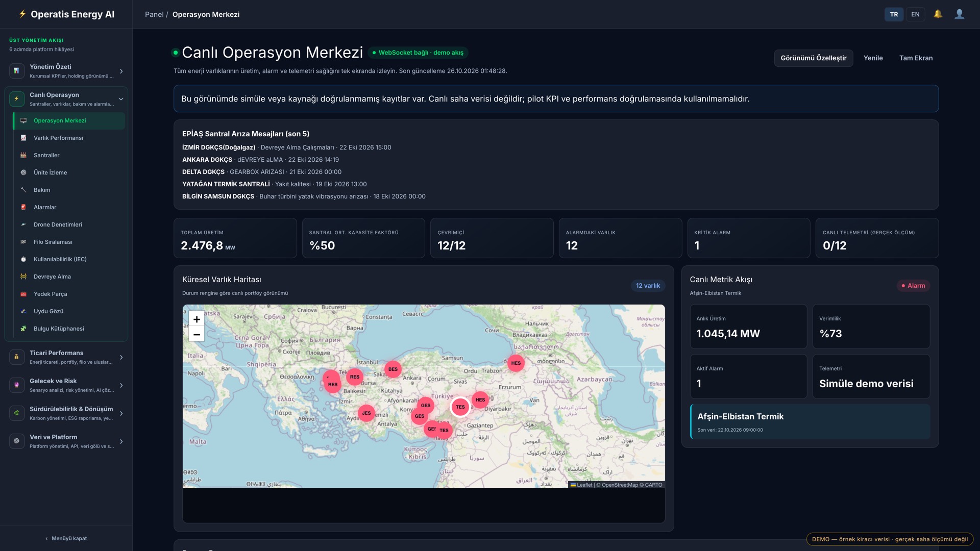Collapse sidebar with Menüyü kapat
Screen dimensions: 980x551
66,538
